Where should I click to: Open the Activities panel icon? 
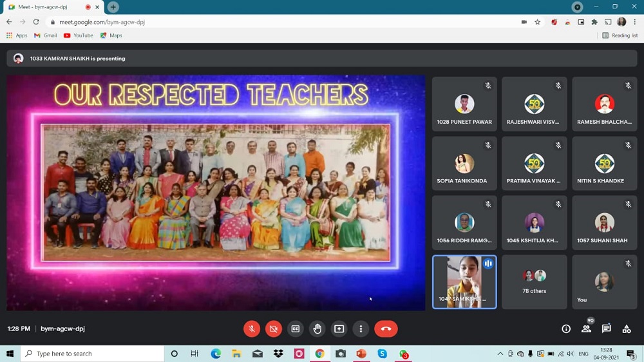pos(627,329)
